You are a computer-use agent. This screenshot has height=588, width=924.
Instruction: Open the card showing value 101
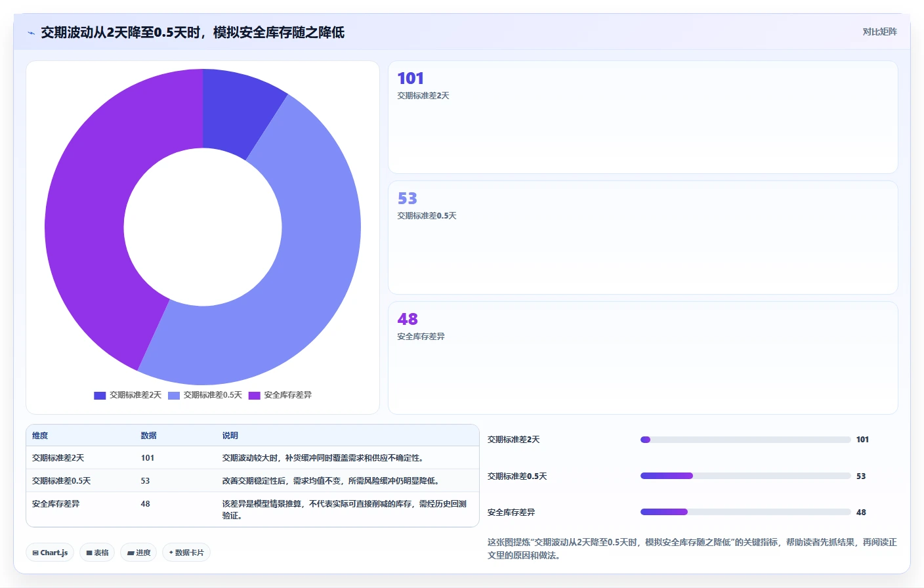(643, 117)
